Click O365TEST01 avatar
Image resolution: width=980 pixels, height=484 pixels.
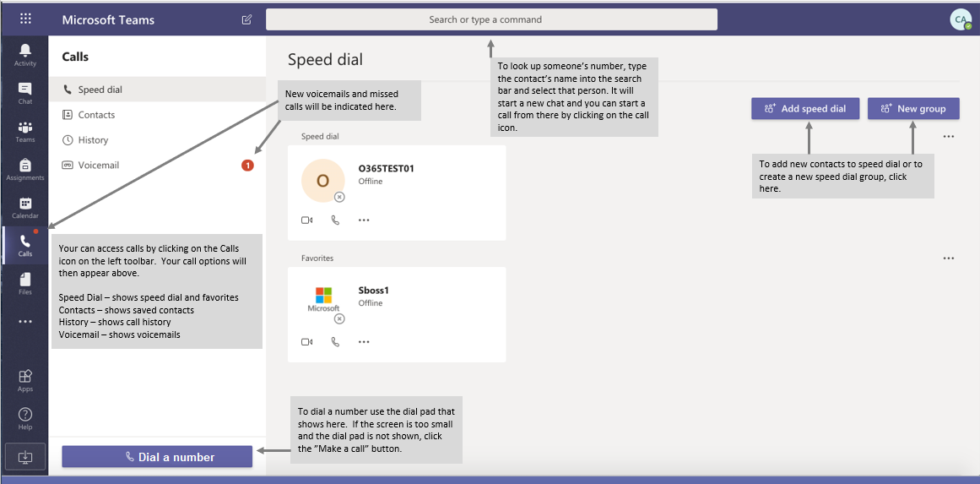tap(322, 181)
